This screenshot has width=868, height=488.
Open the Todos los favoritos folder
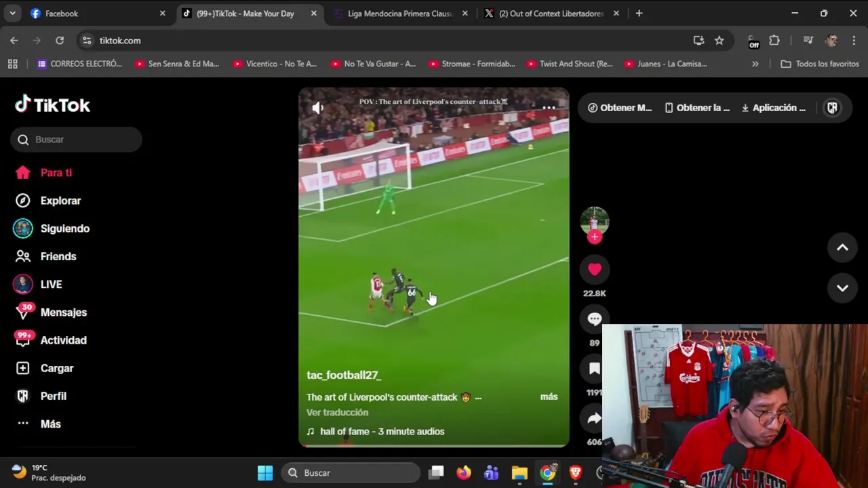coord(820,64)
